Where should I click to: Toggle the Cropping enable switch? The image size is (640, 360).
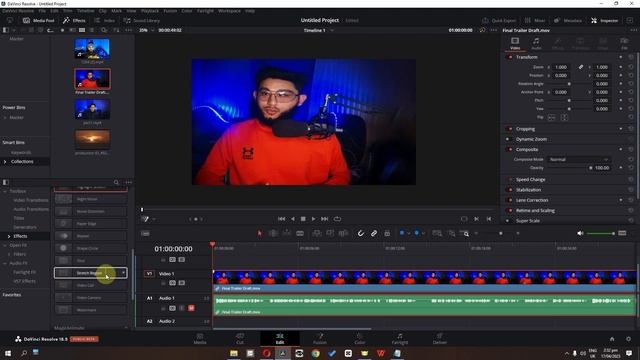[x=510, y=129]
